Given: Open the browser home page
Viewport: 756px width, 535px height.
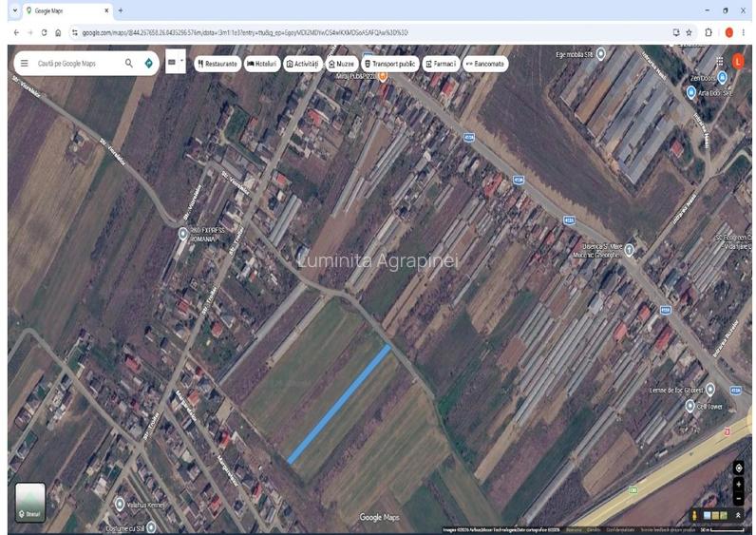Looking at the screenshot, I should coord(58,32).
